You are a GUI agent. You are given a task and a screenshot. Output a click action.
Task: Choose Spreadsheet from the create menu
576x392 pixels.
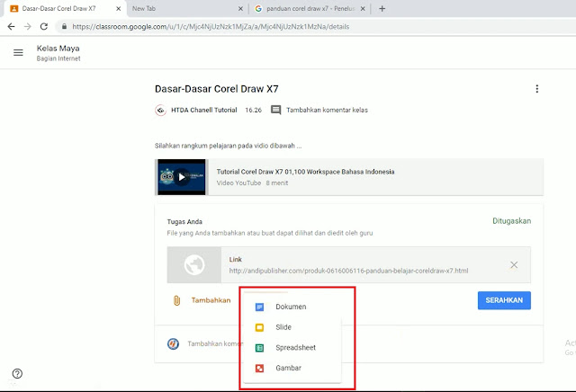click(x=292, y=348)
